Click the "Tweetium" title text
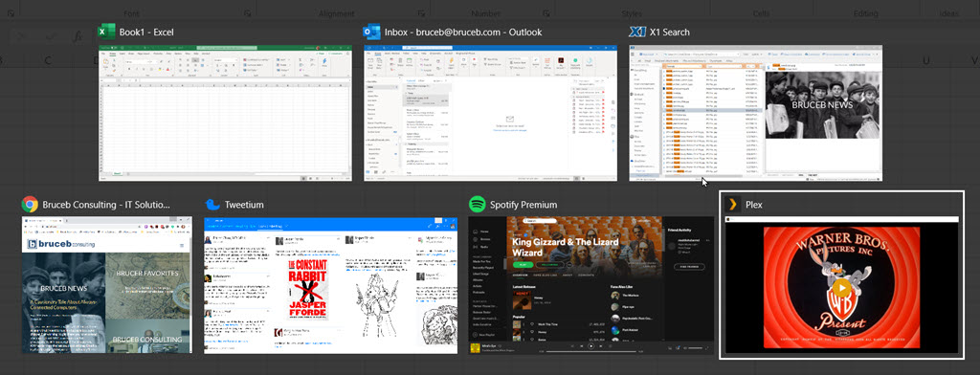 [x=244, y=205]
